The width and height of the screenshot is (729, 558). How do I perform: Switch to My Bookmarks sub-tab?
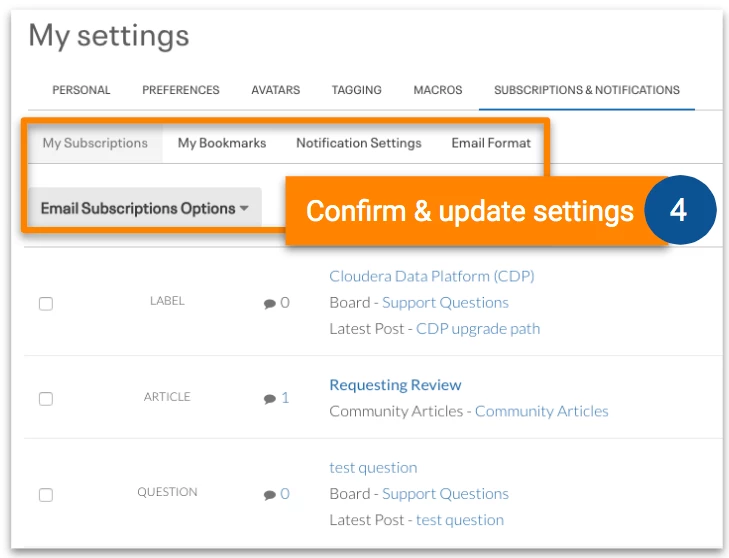pyautogui.click(x=222, y=143)
